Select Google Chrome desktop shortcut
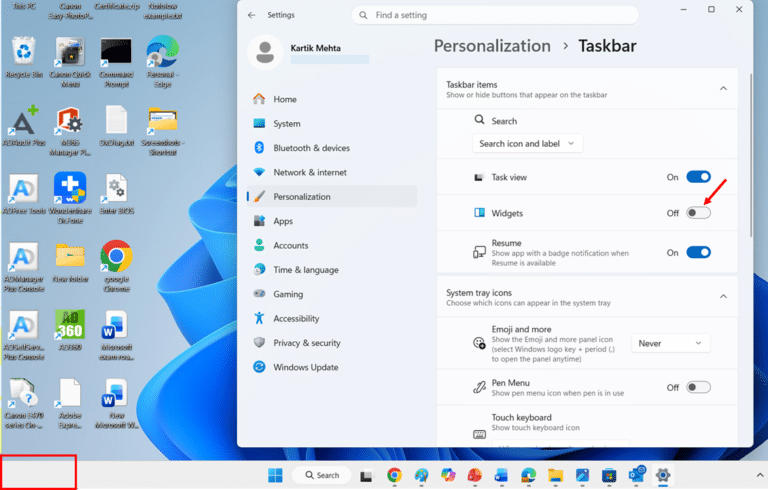 [x=117, y=266]
